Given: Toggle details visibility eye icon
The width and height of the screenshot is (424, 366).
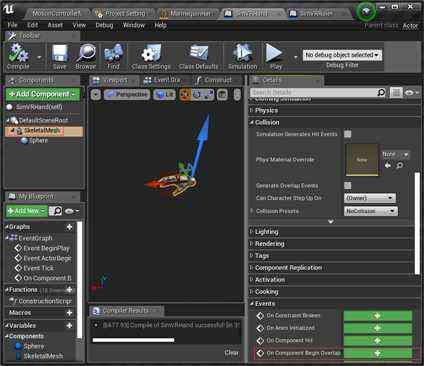Looking at the screenshot, I should click(x=411, y=93).
